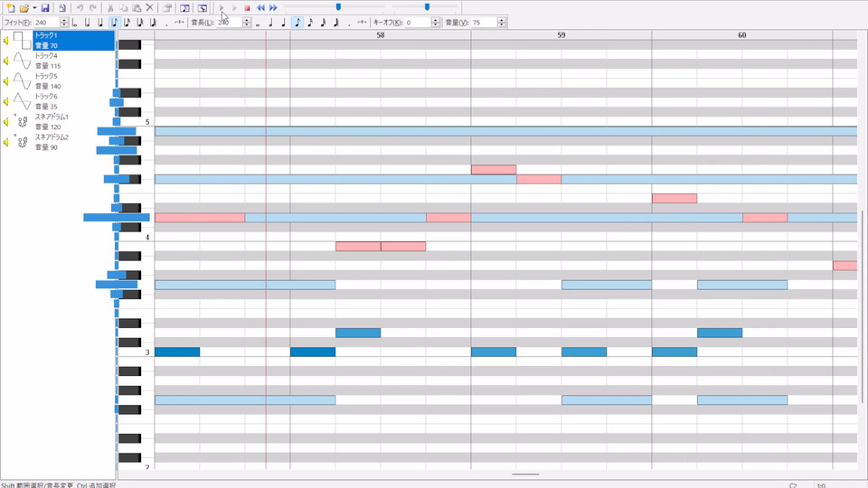
Task: Set fit to quarter note
Action: click(100, 22)
